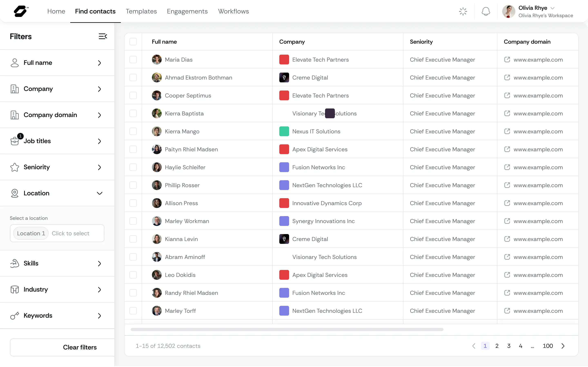Click Creme Digital logo in Ahmad's row
Viewport: 588px width, 367px height.
tap(284, 77)
